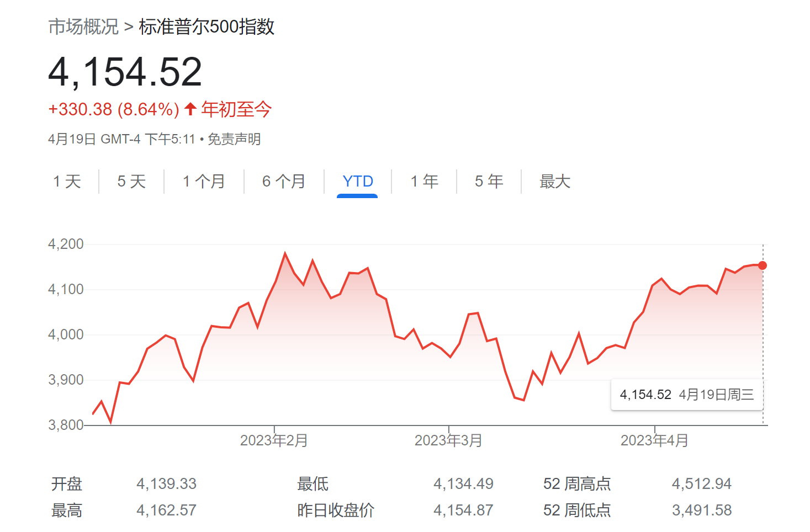This screenshot has width=810, height=532.
Task: Click the 52-week low value 3,491.58
Action: click(x=701, y=510)
